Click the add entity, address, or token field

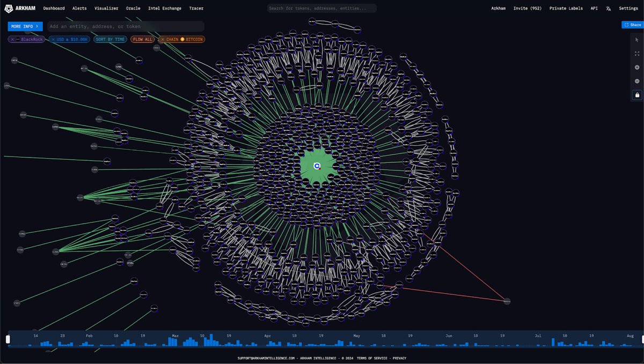[125, 26]
